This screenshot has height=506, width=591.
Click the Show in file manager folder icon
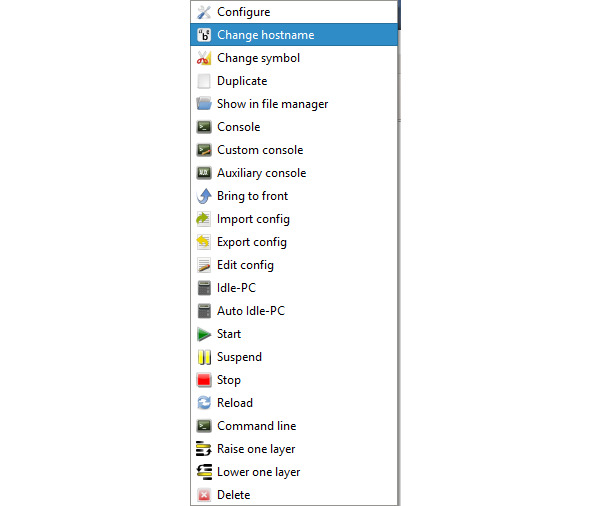[204, 104]
